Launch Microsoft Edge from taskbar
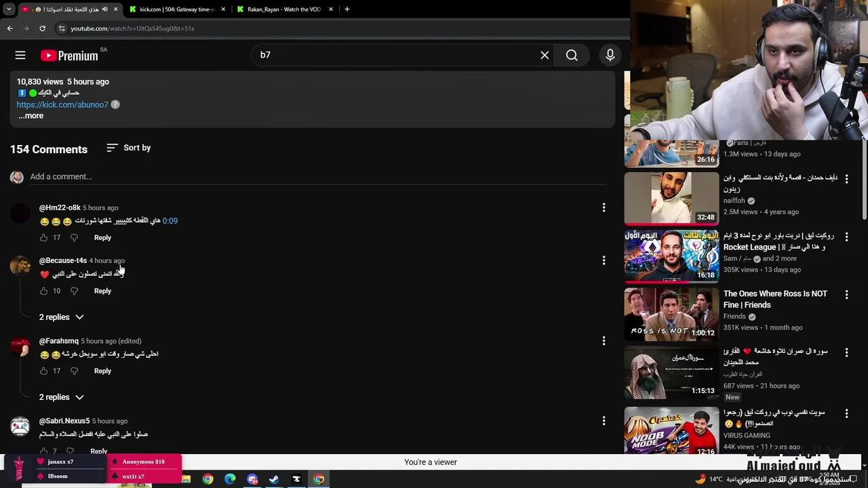This screenshot has height=488, width=868. point(230,479)
